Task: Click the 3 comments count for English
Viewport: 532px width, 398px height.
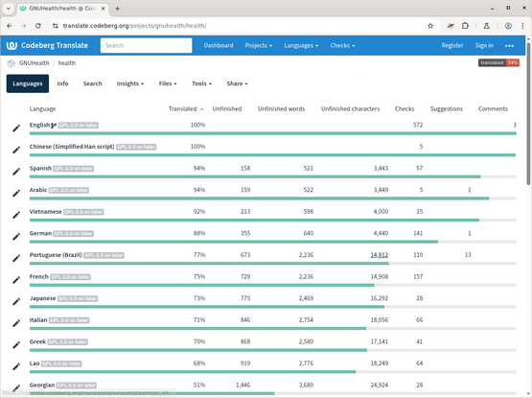Action: point(515,125)
